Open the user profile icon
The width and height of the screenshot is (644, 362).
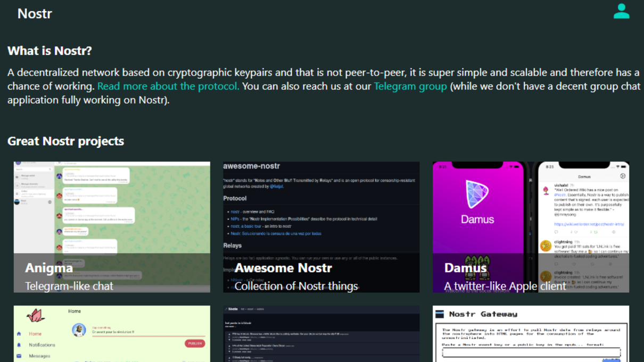pyautogui.click(x=621, y=11)
